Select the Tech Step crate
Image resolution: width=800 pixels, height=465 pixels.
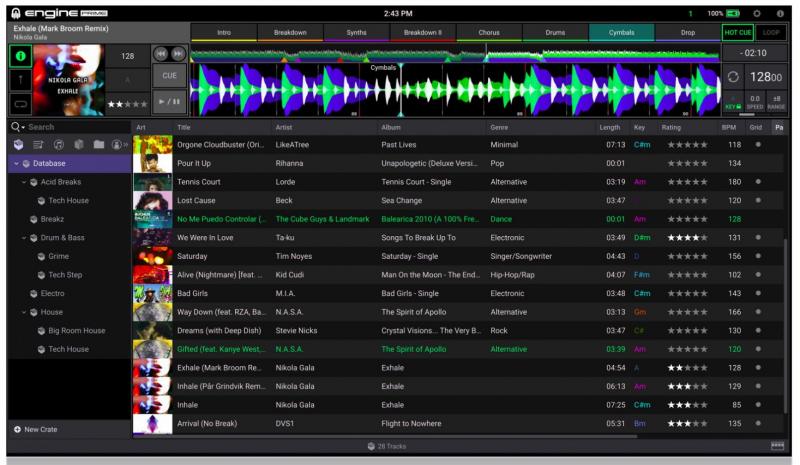tap(69, 275)
